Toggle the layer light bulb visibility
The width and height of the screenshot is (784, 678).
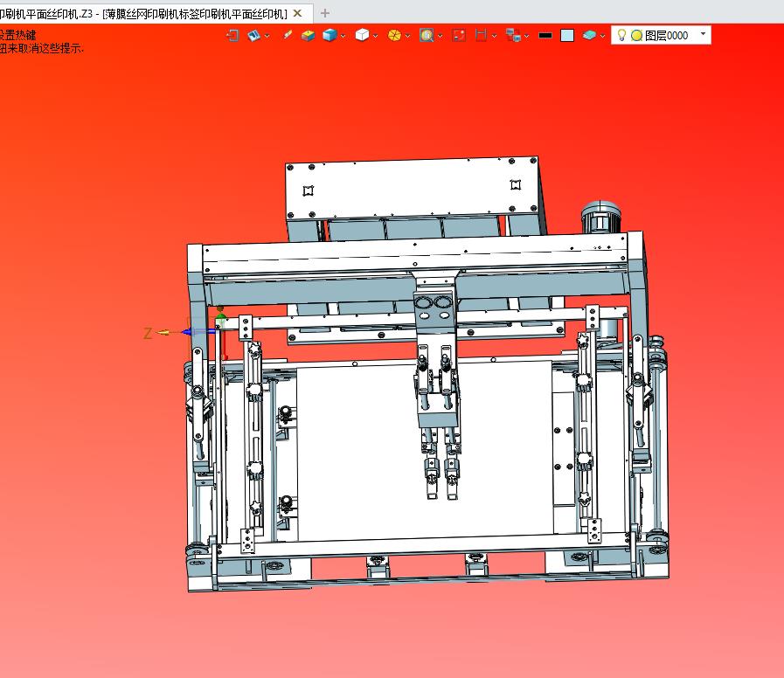point(621,36)
